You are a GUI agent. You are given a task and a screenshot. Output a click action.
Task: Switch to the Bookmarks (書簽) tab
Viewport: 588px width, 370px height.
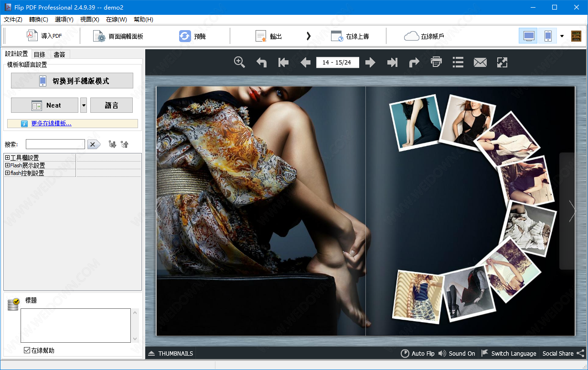[59, 54]
